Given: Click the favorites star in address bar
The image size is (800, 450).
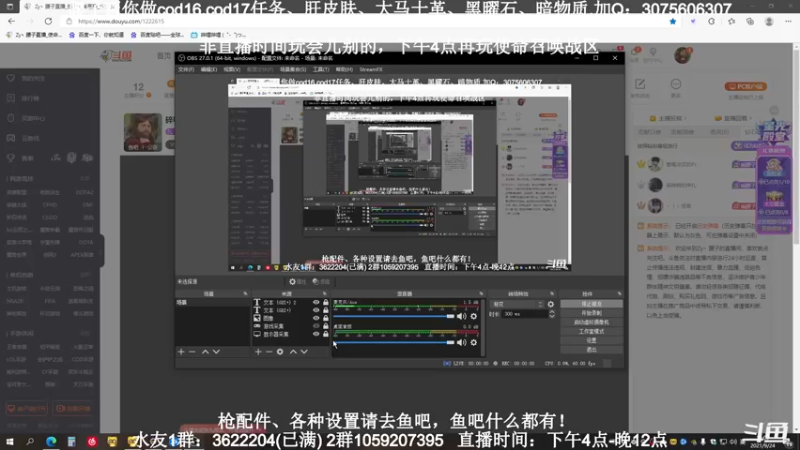Looking at the screenshot, I should click(673, 21).
